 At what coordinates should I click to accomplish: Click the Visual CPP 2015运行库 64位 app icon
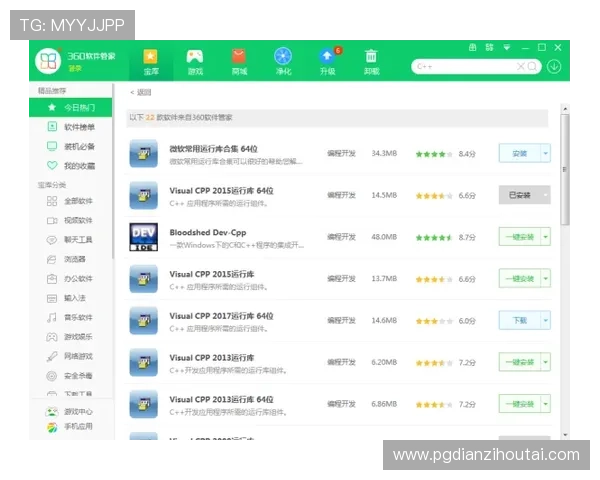(143, 195)
